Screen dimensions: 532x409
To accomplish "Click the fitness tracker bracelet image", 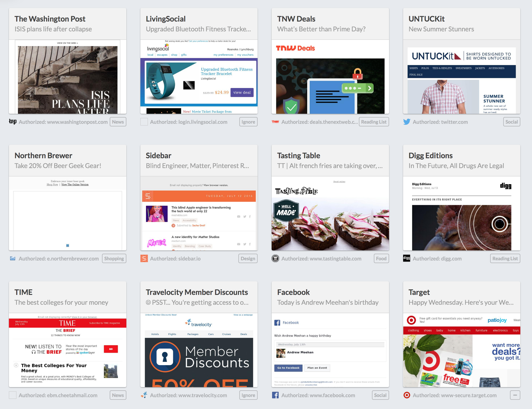I will pos(161,81).
